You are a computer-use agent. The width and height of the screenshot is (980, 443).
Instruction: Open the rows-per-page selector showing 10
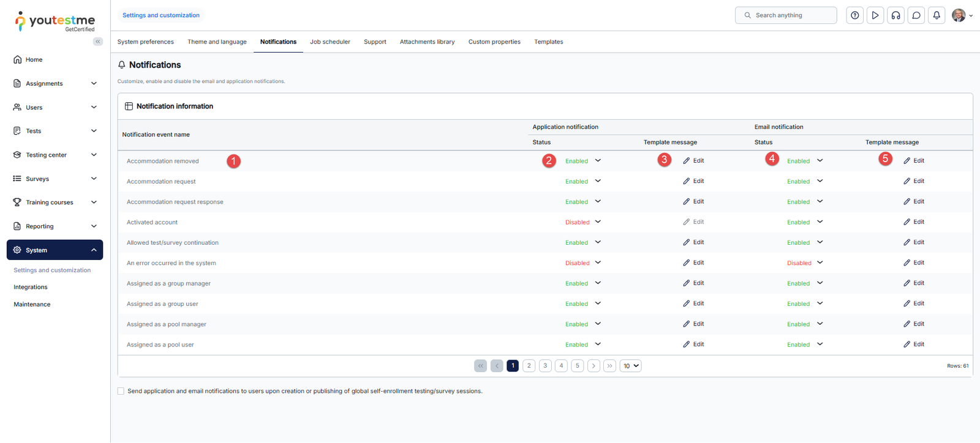tap(630, 366)
